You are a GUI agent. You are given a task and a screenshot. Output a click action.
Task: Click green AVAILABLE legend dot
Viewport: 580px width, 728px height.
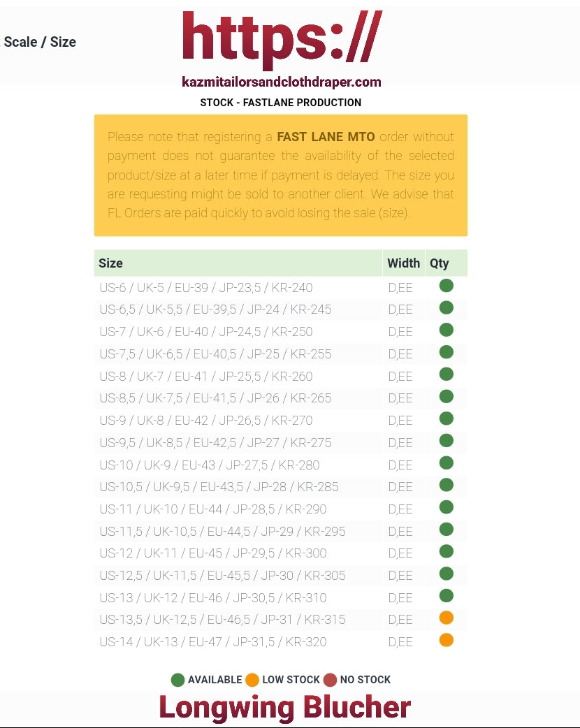pyautogui.click(x=177, y=680)
